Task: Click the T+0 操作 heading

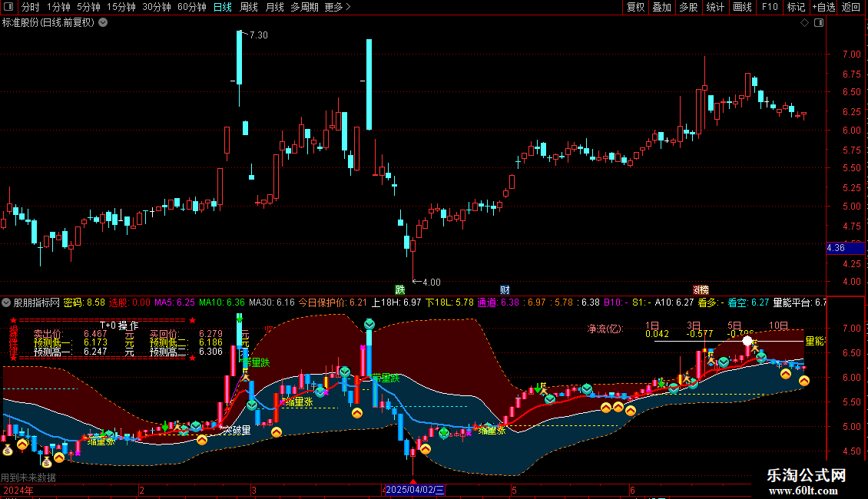Action: 119,326
